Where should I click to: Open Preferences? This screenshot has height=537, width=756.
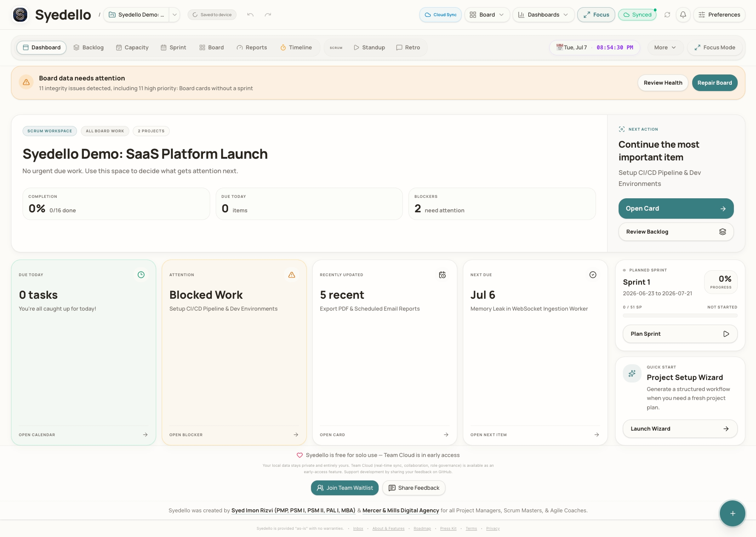click(x=719, y=14)
